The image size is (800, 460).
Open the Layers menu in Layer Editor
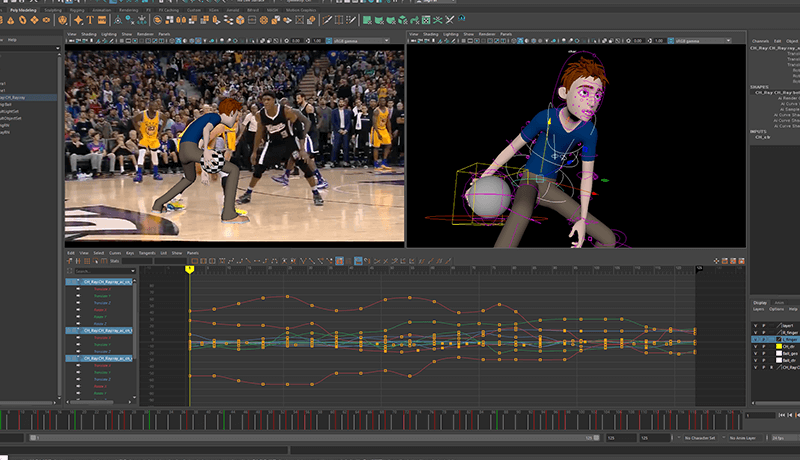pyautogui.click(x=758, y=309)
